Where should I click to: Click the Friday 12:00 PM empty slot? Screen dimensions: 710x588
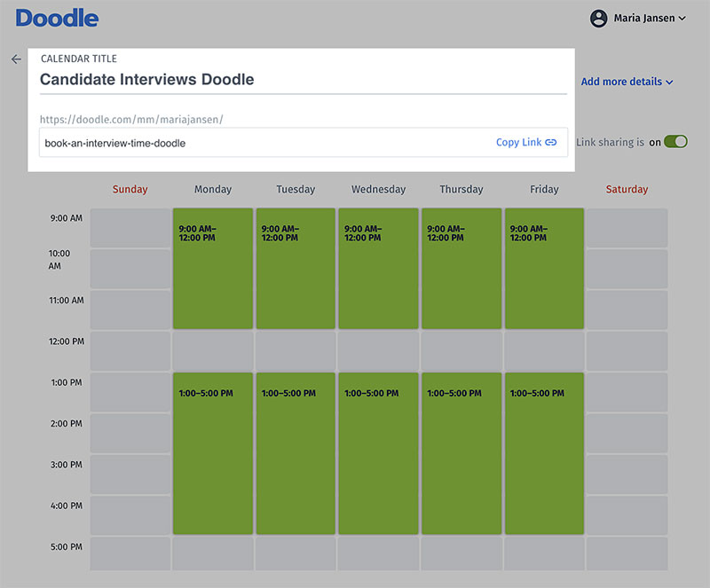(544, 351)
